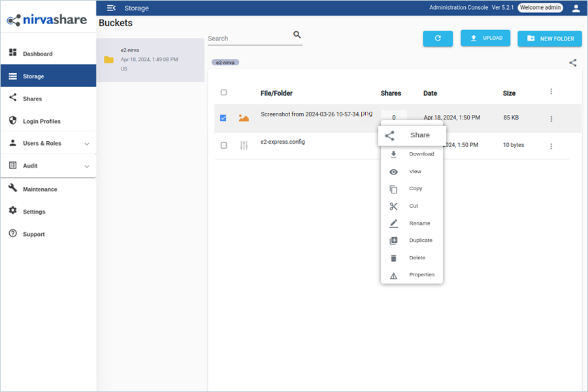Click the Welcome admin badge
Screen dimensions: 588x392
pyautogui.click(x=540, y=7)
